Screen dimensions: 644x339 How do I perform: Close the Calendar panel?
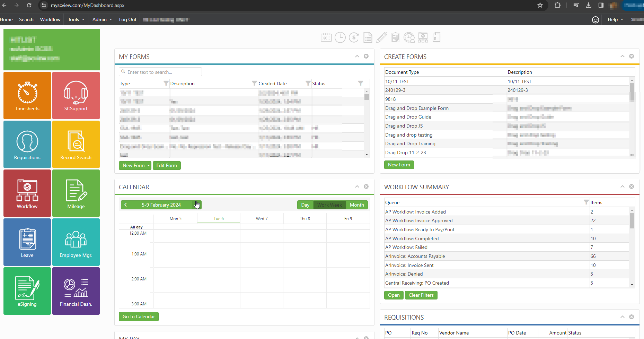[366, 186]
